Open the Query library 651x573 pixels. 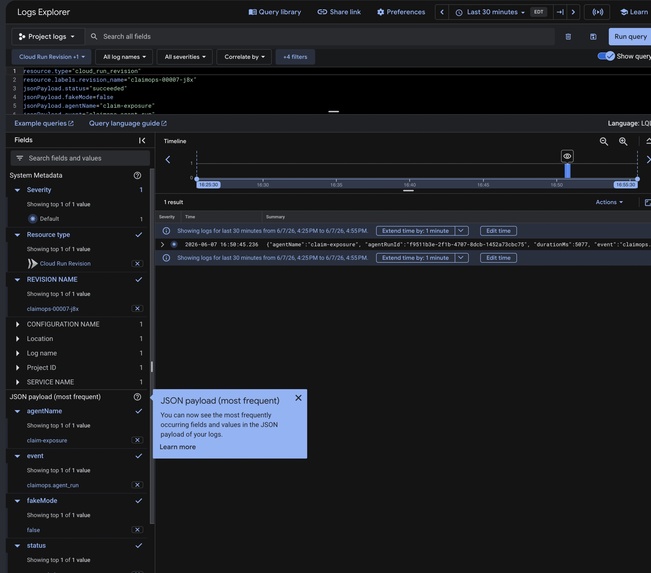click(x=274, y=12)
